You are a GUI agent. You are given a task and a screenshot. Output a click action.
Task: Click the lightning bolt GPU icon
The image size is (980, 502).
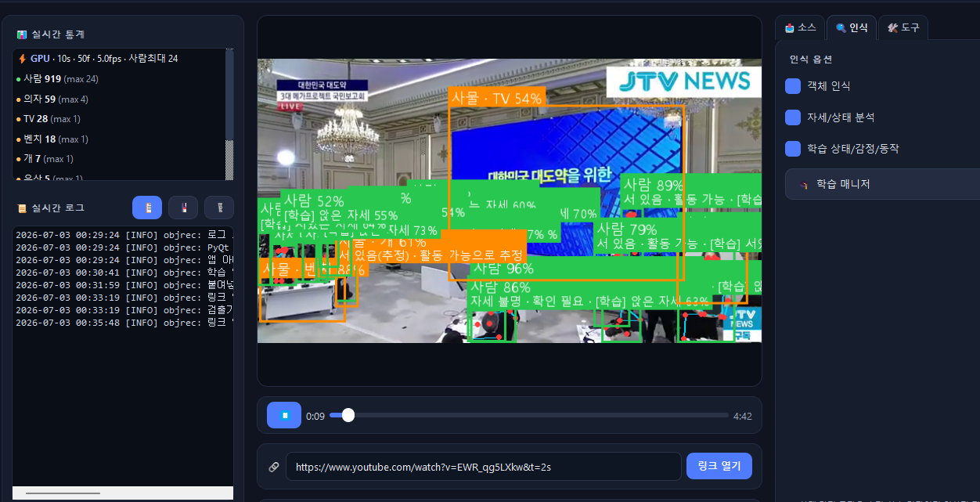[22, 59]
